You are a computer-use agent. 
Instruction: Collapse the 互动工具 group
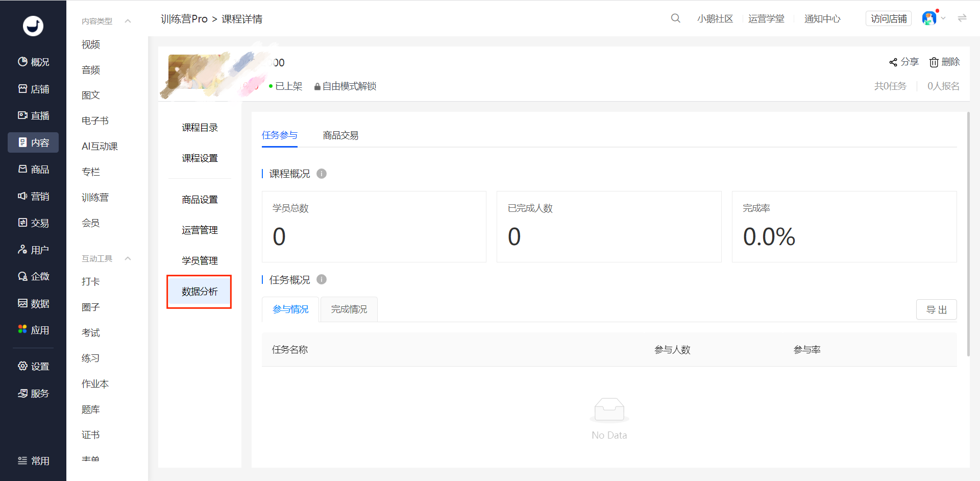pyautogui.click(x=128, y=258)
